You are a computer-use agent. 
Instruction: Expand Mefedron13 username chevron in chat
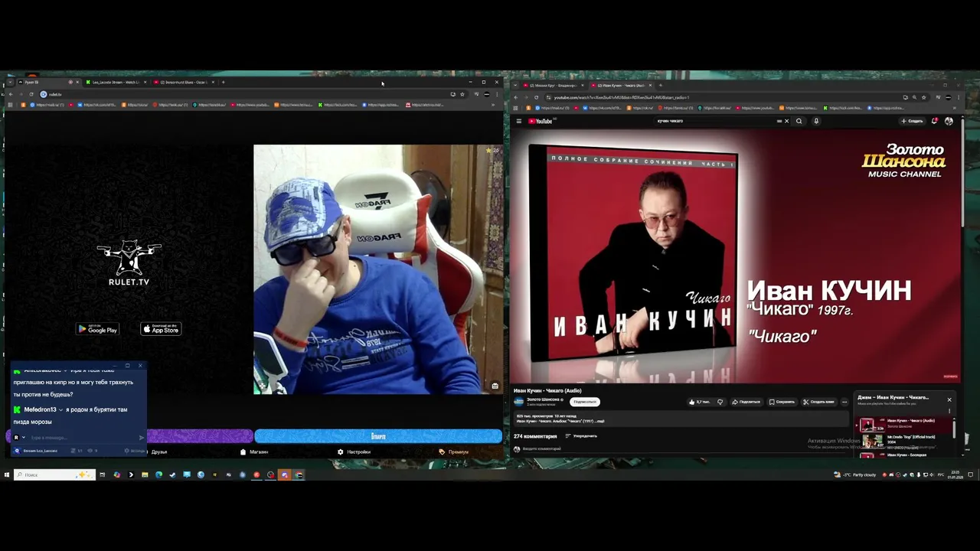pos(60,409)
